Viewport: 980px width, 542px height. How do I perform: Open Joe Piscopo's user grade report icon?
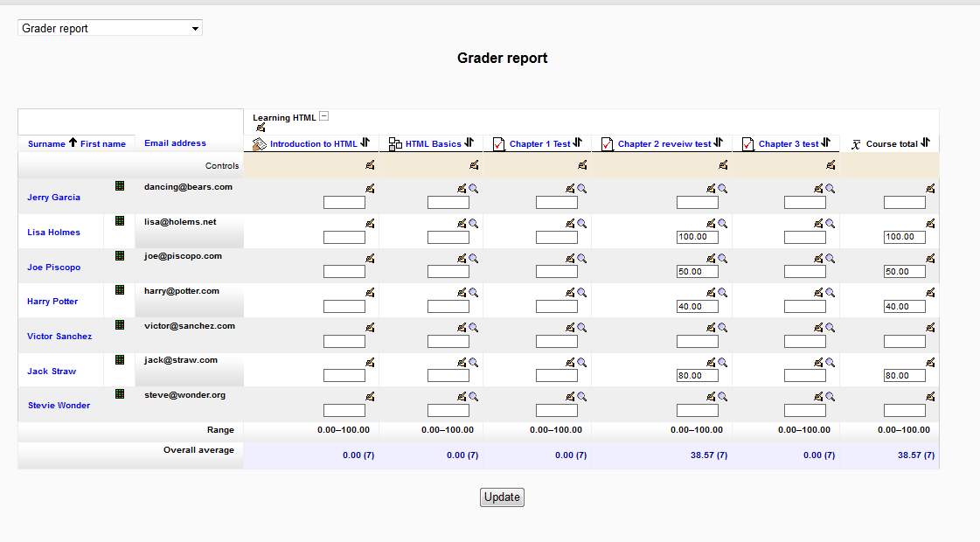click(120, 255)
